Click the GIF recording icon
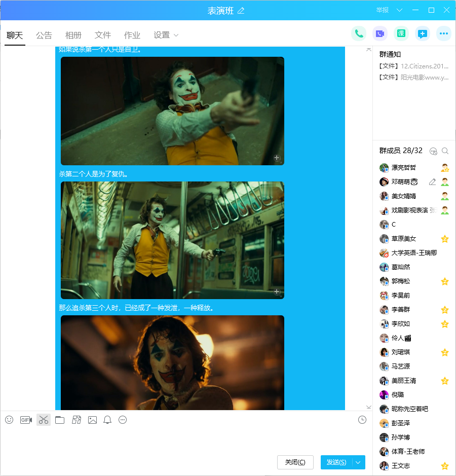 pyautogui.click(x=26, y=420)
